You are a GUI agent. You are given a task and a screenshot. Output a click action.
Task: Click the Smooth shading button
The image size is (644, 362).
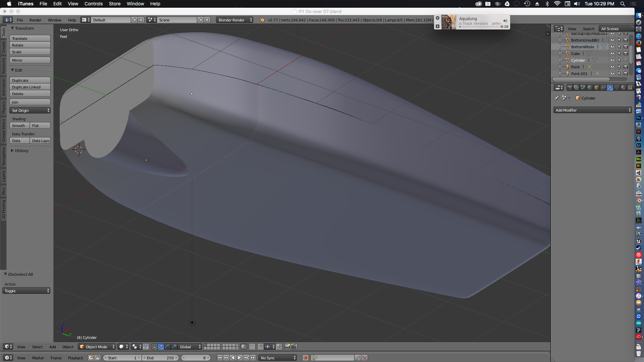click(19, 125)
